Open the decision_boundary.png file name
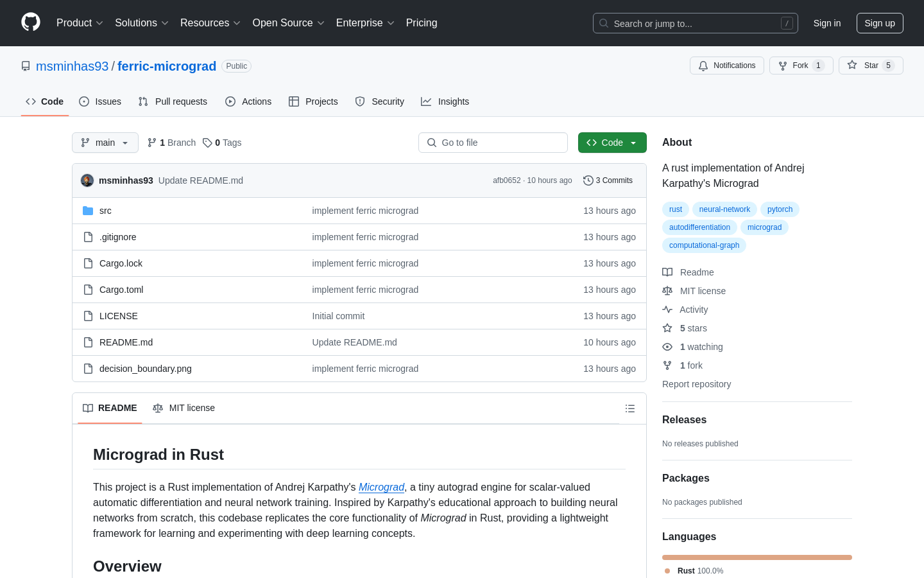Image resolution: width=924 pixels, height=578 pixels. tap(146, 369)
